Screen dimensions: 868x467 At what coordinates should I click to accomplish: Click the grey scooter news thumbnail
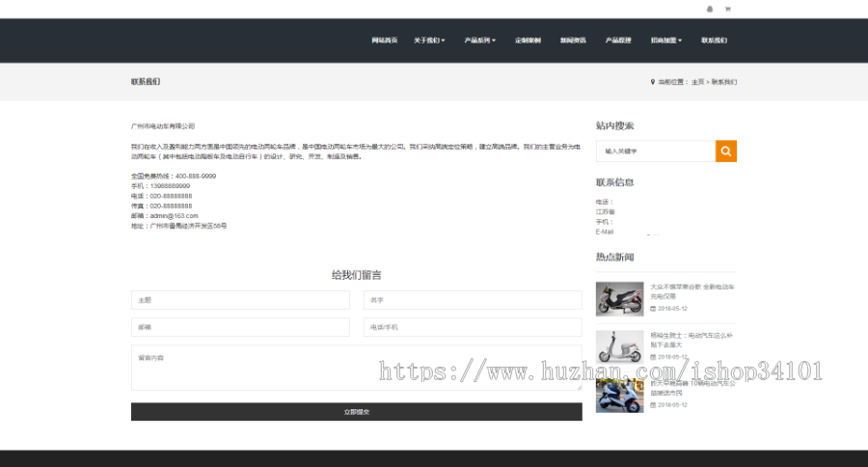click(x=619, y=298)
